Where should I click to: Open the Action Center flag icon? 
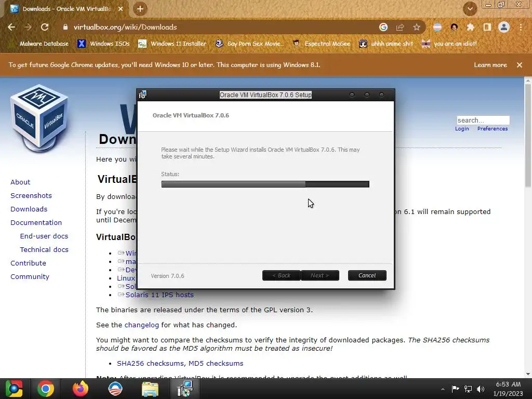click(x=455, y=389)
